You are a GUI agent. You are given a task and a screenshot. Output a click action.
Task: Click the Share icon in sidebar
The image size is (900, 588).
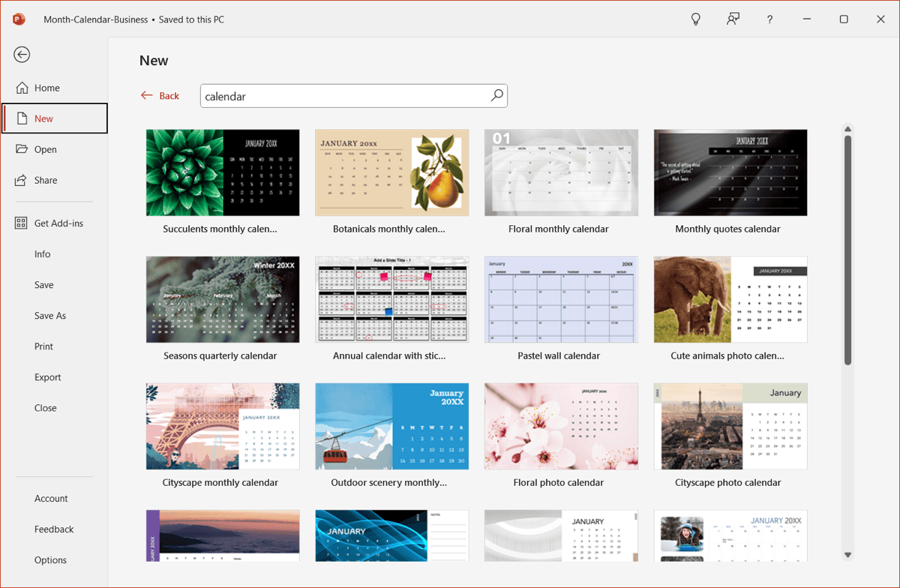click(22, 180)
